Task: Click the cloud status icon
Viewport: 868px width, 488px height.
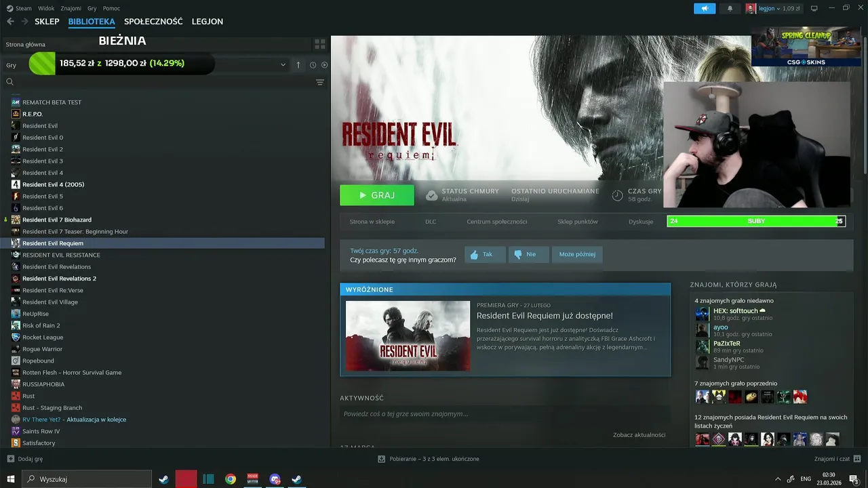Action: click(431, 195)
